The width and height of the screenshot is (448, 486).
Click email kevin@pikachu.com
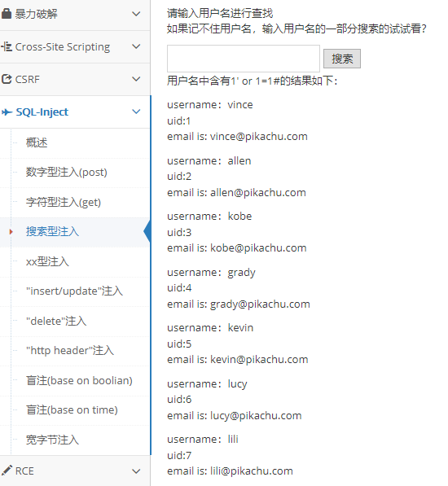(x=259, y=360)
